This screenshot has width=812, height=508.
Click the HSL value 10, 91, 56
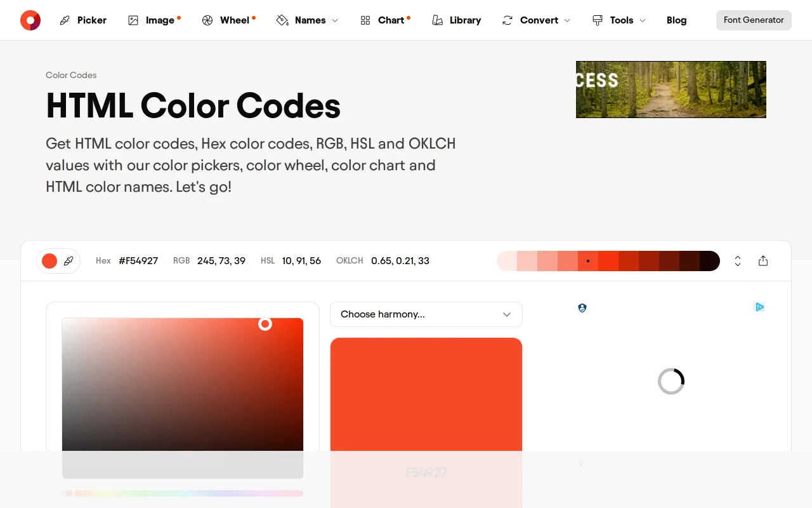301,261
